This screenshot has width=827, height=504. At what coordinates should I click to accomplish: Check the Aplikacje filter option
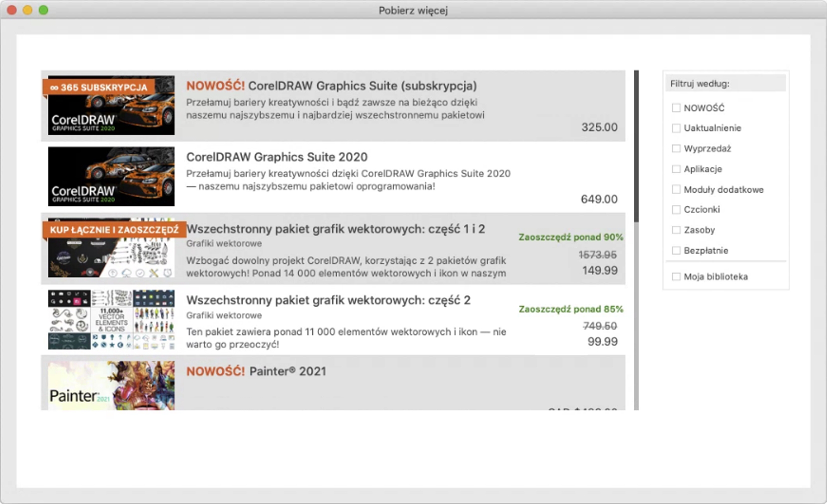click(676, 169)
